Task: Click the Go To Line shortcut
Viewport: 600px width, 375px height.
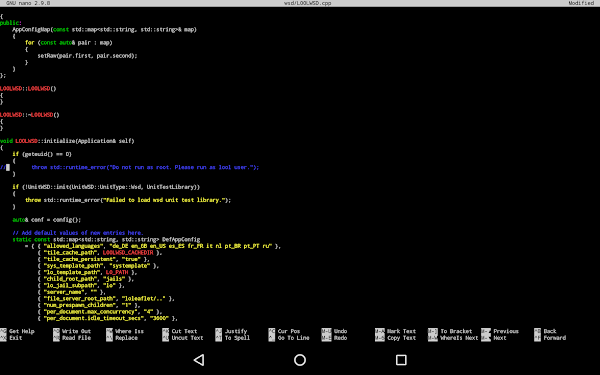Action: (x=293, y=338)
